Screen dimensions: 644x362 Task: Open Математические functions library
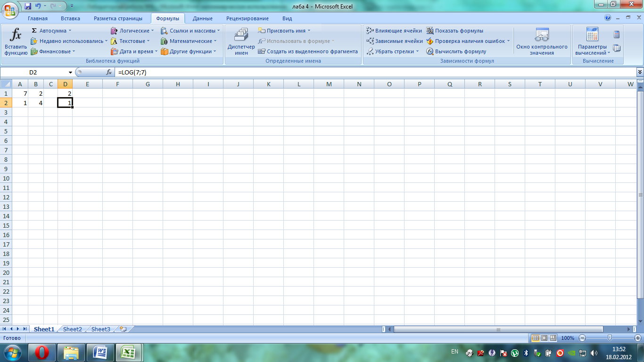tap(189, 41)
